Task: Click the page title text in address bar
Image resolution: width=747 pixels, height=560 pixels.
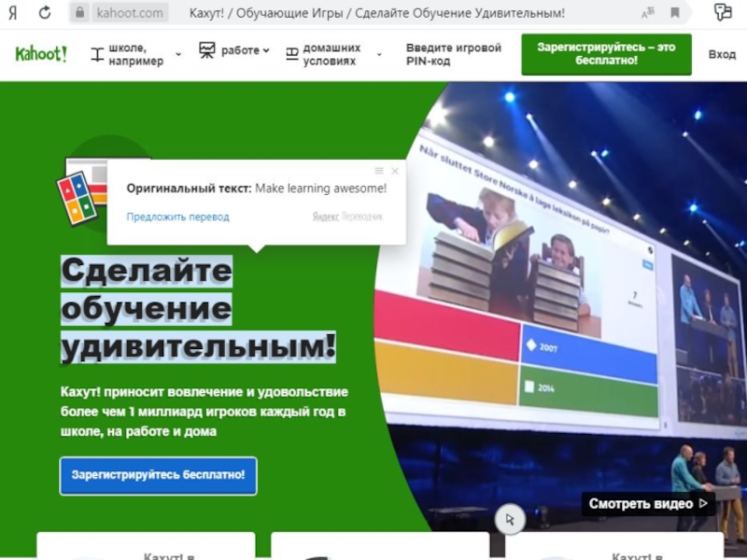Action: pos(377,13)
